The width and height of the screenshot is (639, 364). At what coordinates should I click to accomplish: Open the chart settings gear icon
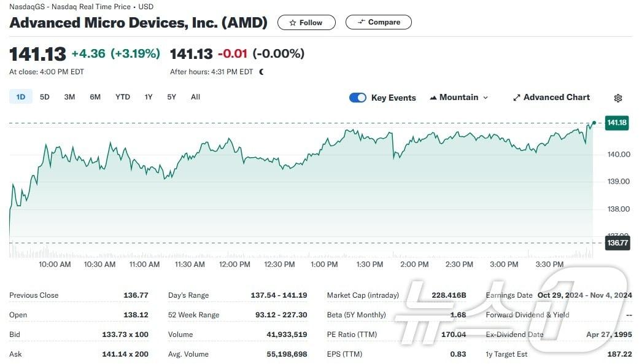618,98
